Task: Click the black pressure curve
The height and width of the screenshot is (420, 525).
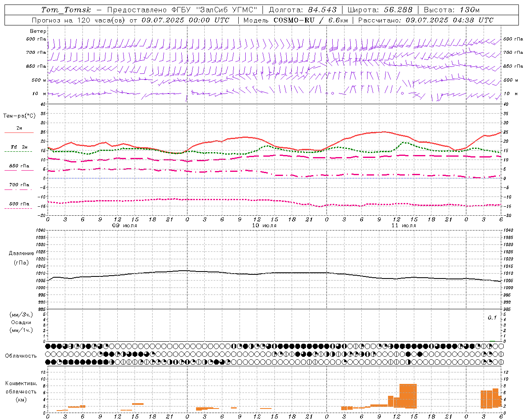Action: pos(274,273)
